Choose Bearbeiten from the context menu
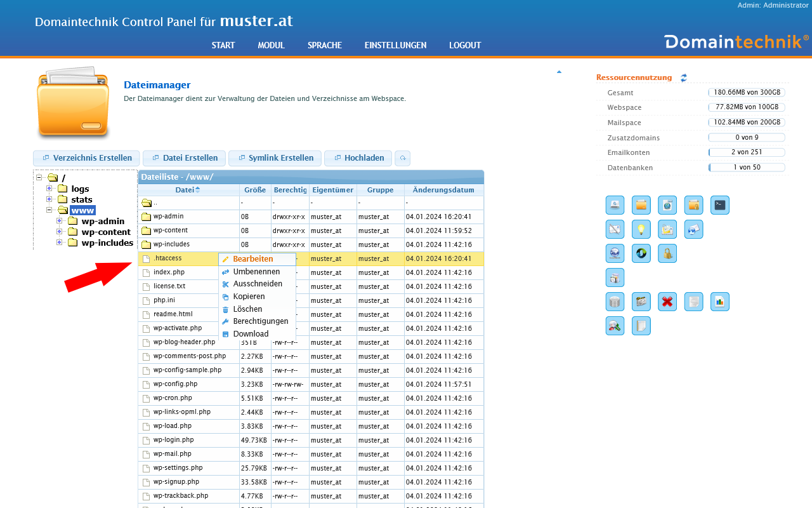812x508 pixels. (x=252, y=259)
